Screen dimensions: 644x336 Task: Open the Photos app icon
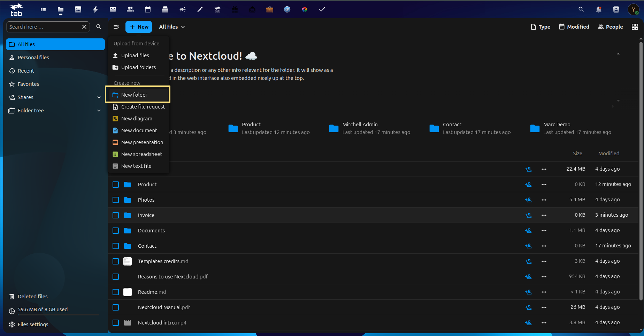(x=78, y=9)
